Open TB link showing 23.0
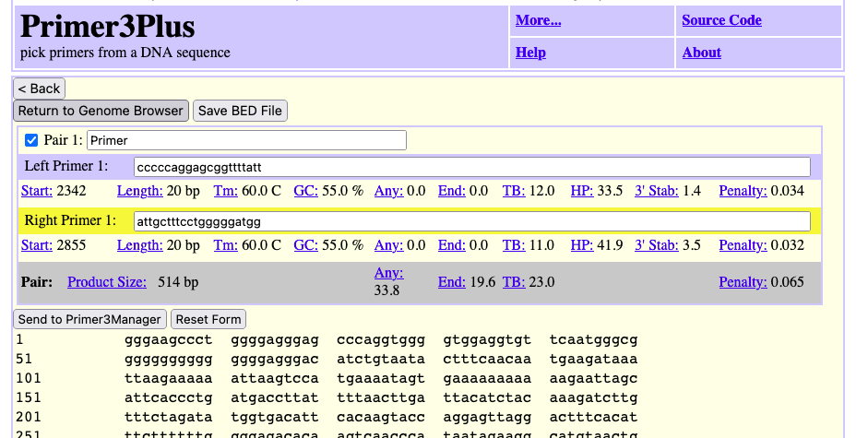This screenshot has width=868, height=438. point(514,282)
